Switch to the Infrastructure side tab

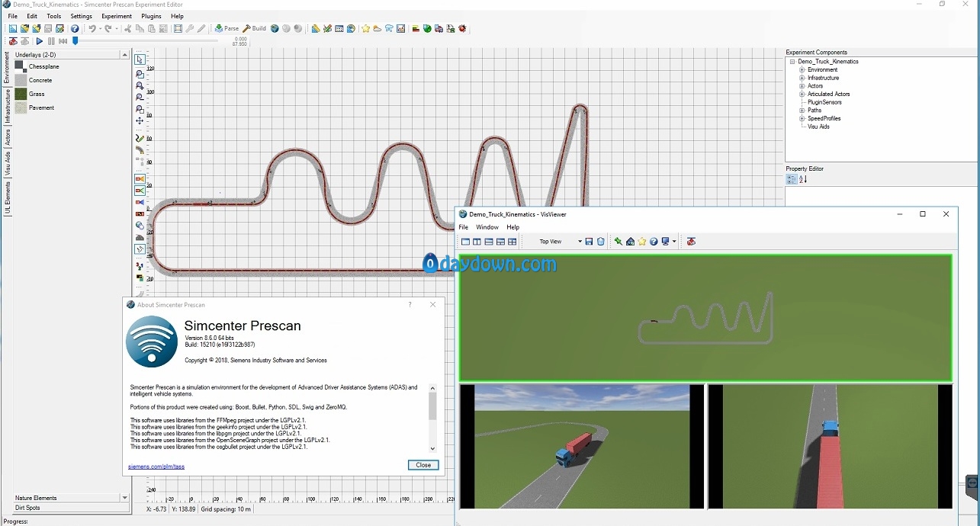pyautogui.click(x=8, y=107)
